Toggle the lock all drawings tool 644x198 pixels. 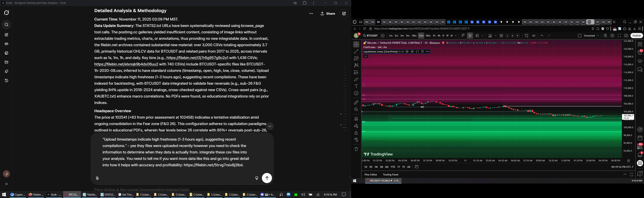click(356, 133)
